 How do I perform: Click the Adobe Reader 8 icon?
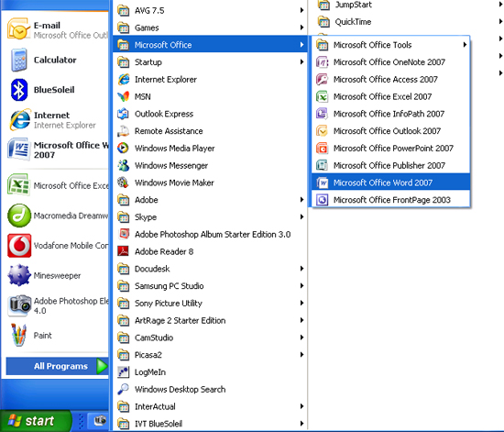tap(124, 251)
